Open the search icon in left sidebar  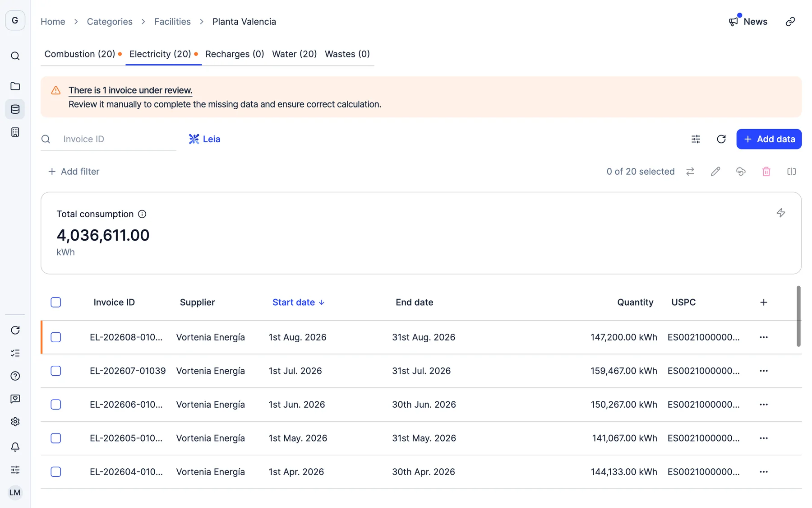15,56
